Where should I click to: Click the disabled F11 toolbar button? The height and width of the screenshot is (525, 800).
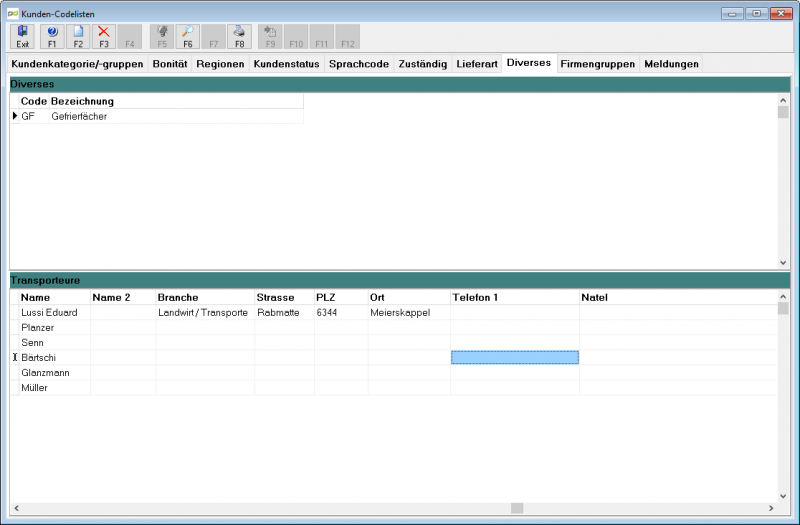tap(322, 37)
